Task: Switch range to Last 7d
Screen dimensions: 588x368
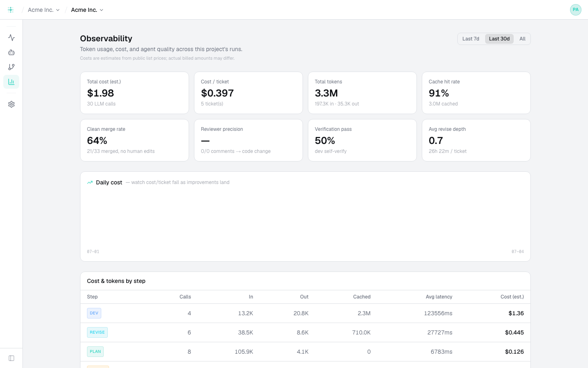Action: click(x=471, y=39)
